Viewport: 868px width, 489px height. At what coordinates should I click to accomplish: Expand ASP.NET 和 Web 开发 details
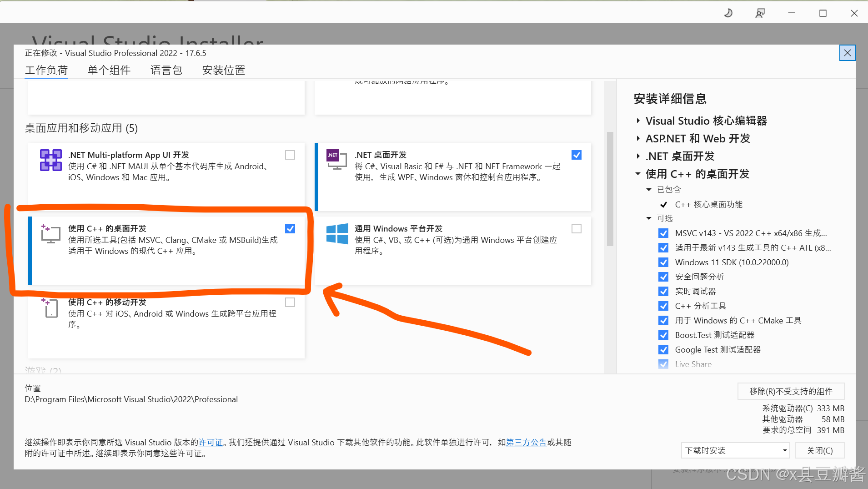coord(638,139)
